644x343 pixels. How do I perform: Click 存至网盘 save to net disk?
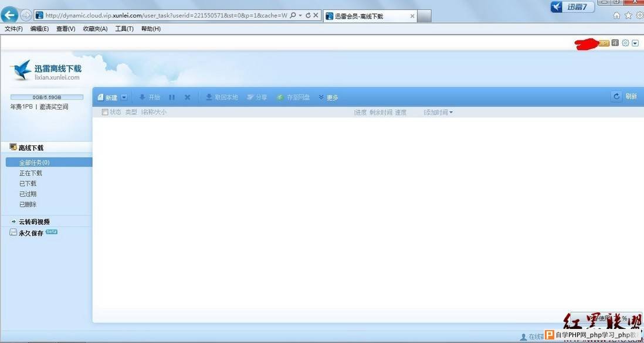coord(293,97)
